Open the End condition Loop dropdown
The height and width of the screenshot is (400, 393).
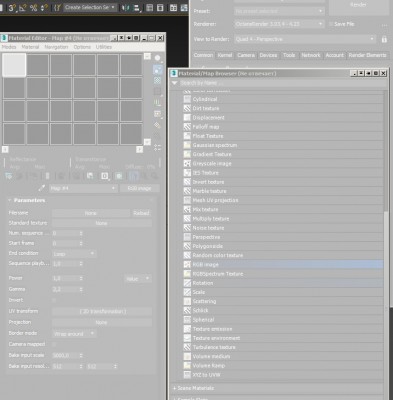tap(74, 254)
